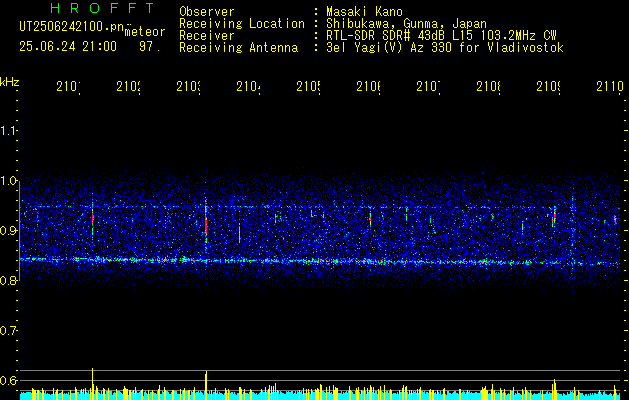This screenshot has height=400, width=629.
Task: Click the 1.1 kHz axis label
Action: (x=8, y=131)
